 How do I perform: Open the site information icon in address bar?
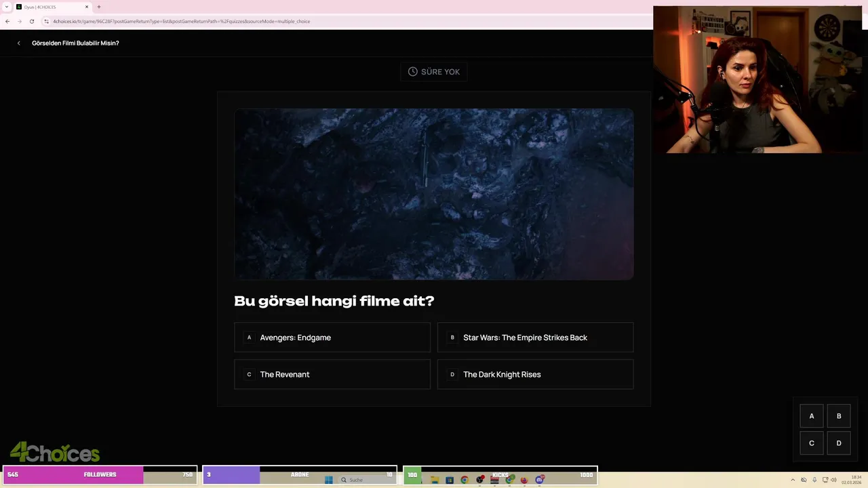point(46,21)
